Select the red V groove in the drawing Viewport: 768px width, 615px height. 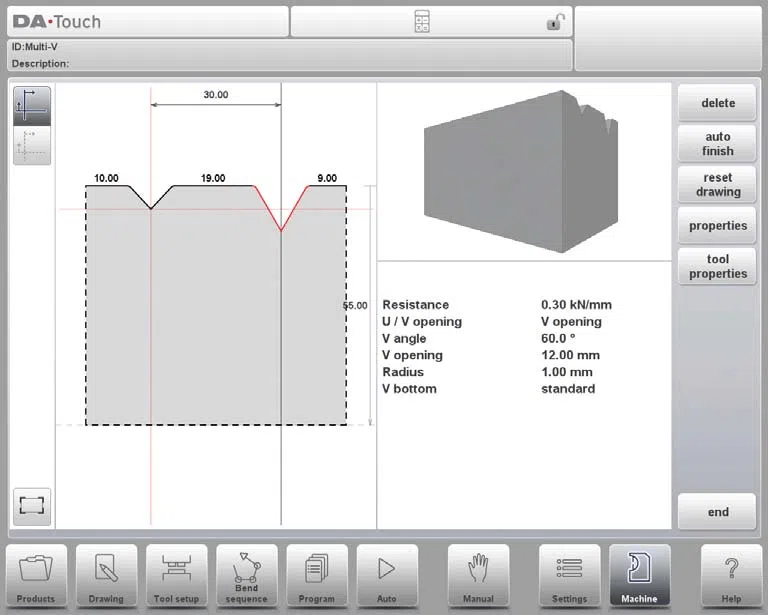tap(281, 208)
